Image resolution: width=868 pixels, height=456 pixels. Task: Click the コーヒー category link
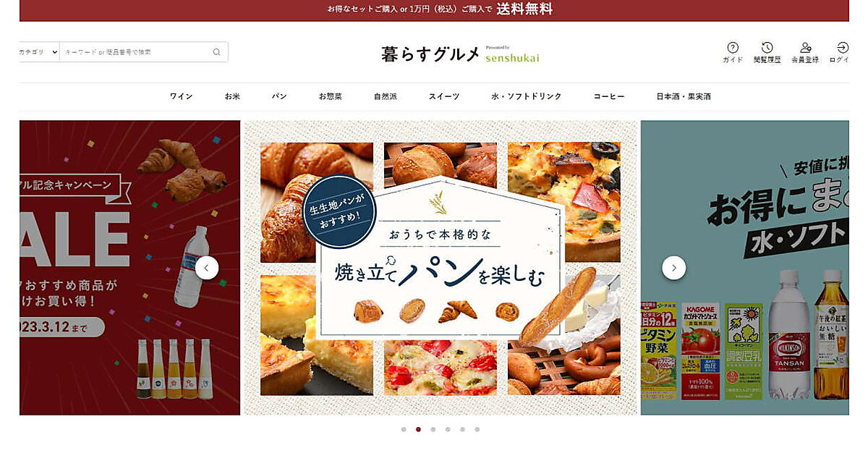(x=609, y=96)
